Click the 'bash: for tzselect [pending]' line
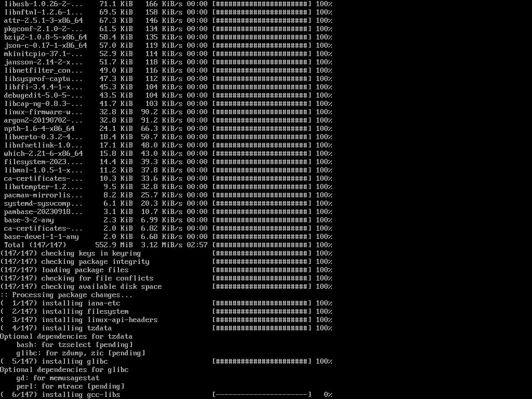The image size is (532, 399). tap(75, 345)
